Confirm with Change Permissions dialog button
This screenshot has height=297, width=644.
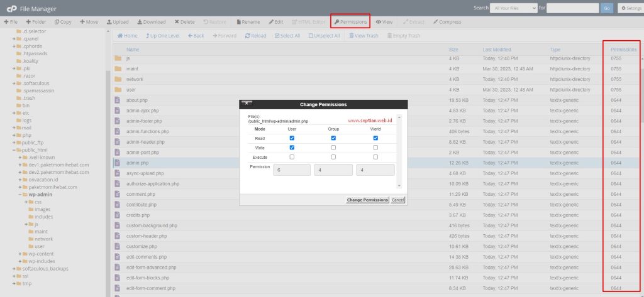click(x=367, y=200)
